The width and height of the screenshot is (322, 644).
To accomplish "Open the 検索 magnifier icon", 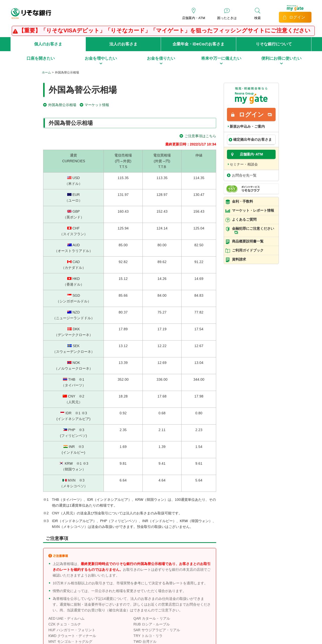I will click(258, 11).
